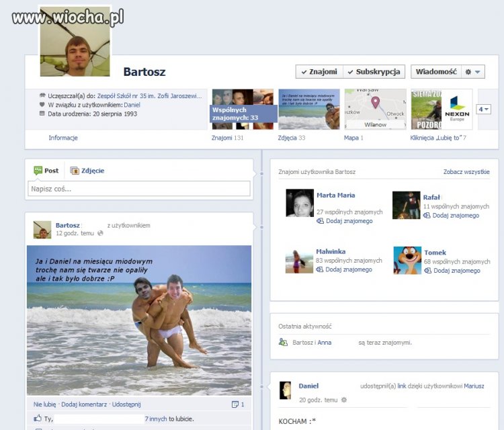Open Tomek's profile link
Screen dimensions: 504x430
[435, 253]
